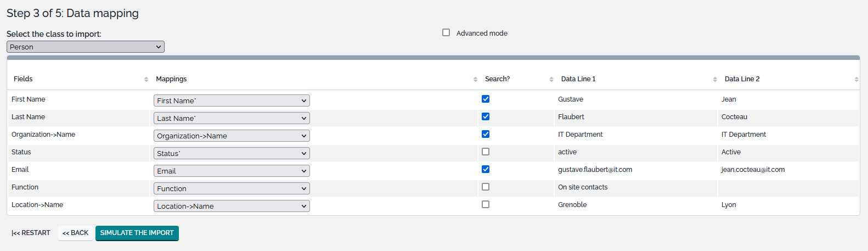The height and width of the screenshot is (251, 868).
Task: Open the Person class dropdown
Action: pyautogui.click(x=86, y=47)
